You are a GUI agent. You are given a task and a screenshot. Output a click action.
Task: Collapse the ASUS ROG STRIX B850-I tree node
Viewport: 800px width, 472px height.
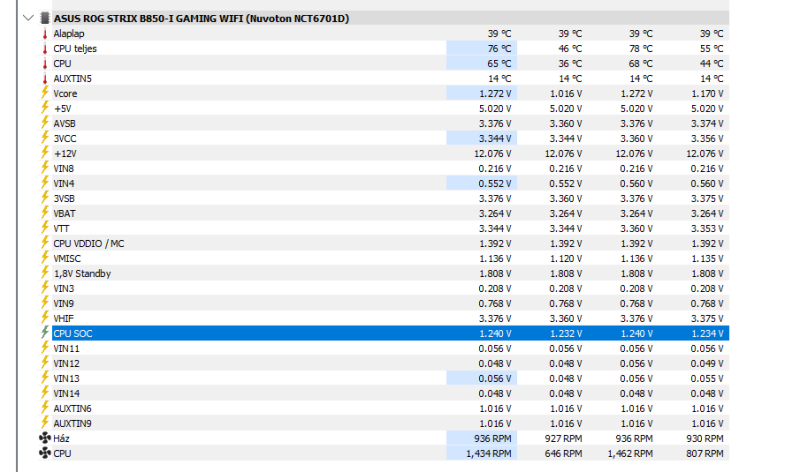click(29, 18)
